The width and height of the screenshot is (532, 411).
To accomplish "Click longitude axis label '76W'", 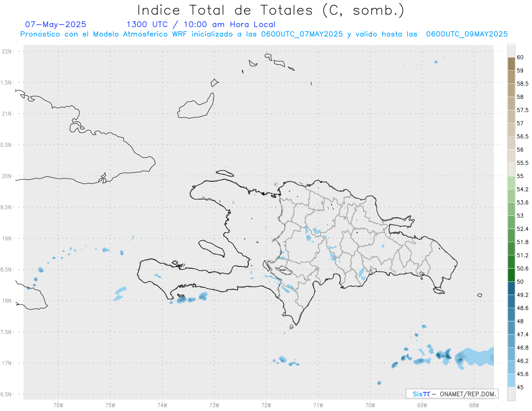I will tap(58, 405).
